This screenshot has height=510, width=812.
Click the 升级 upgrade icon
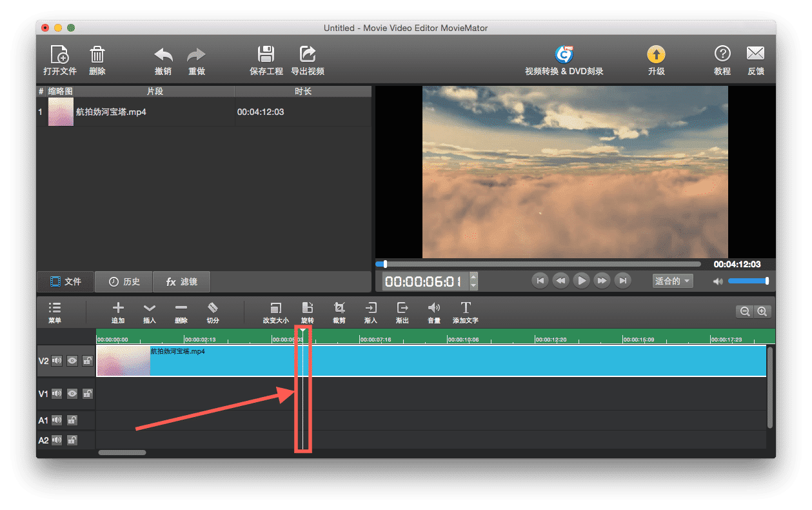point(656,54)
